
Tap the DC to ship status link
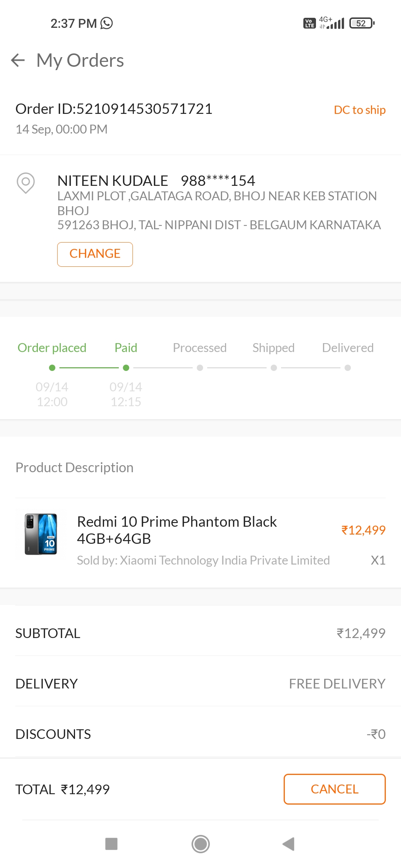pos(359,110)
